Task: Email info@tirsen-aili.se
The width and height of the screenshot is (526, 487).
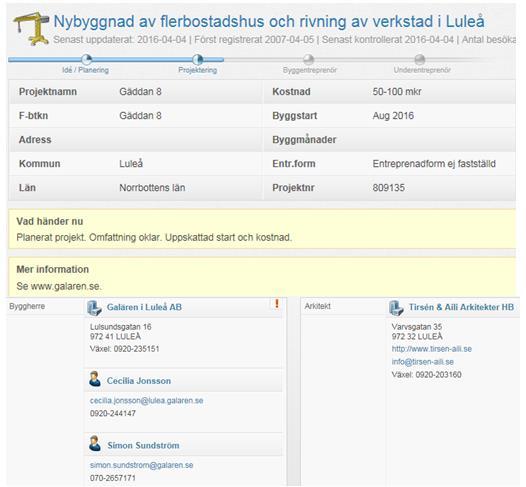Action: [423, 362]
